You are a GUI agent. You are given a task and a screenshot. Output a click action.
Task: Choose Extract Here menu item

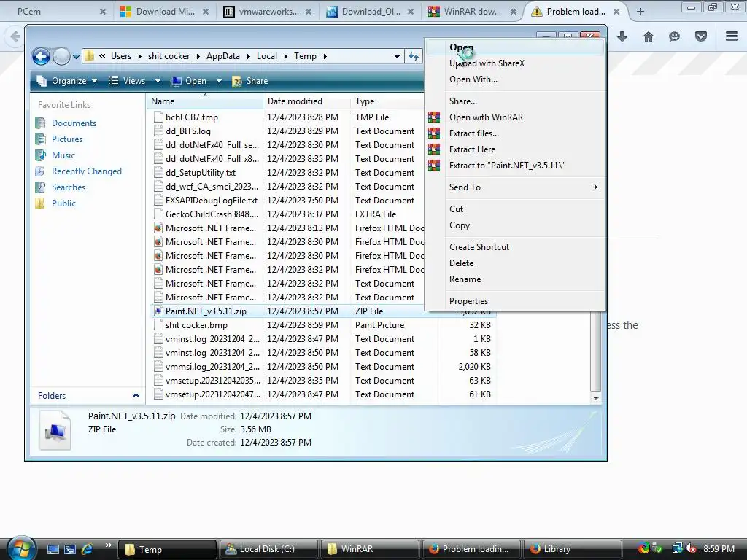pos(515,149)
